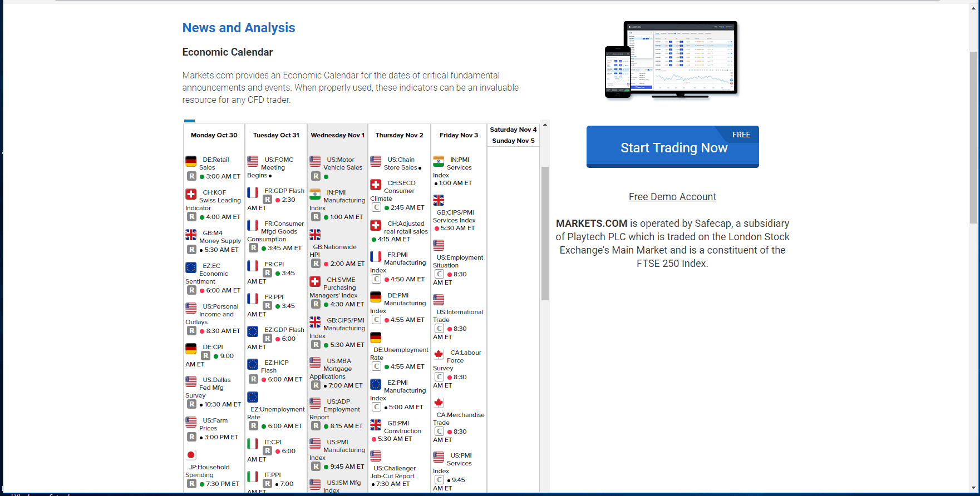The image size is (980, 496).
Task: Click the Start Trading Now button
Action: pos(673,147)
